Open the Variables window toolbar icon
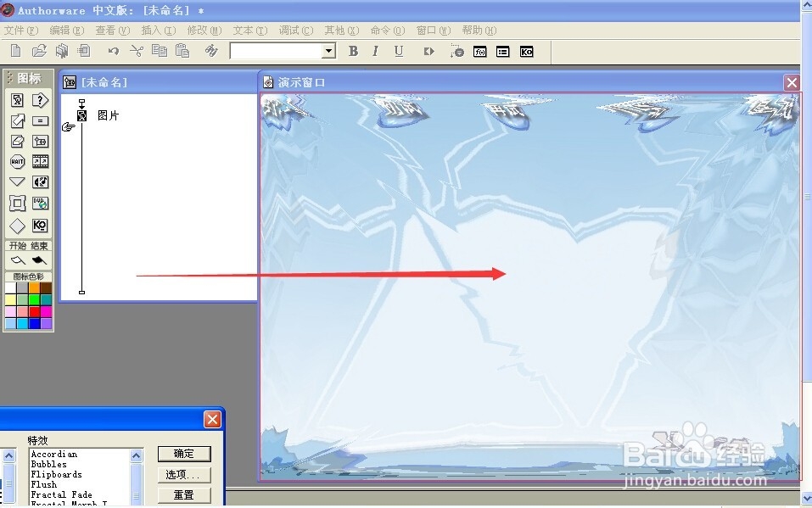812x508 pixels. click(x=503, y=51)
